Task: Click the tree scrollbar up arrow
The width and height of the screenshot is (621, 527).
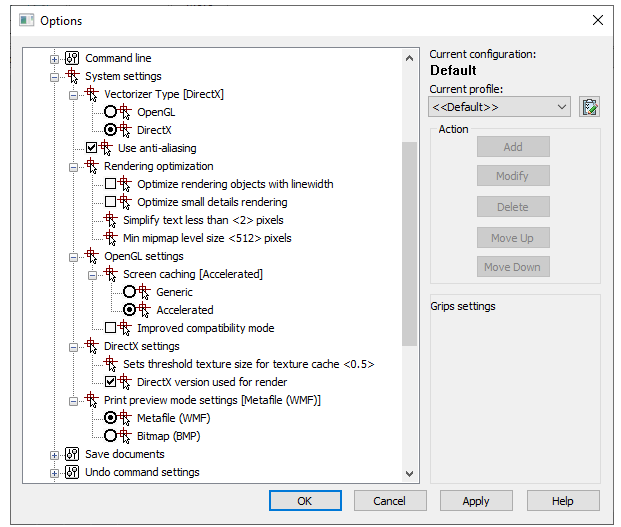Action: tap(410, 58)
